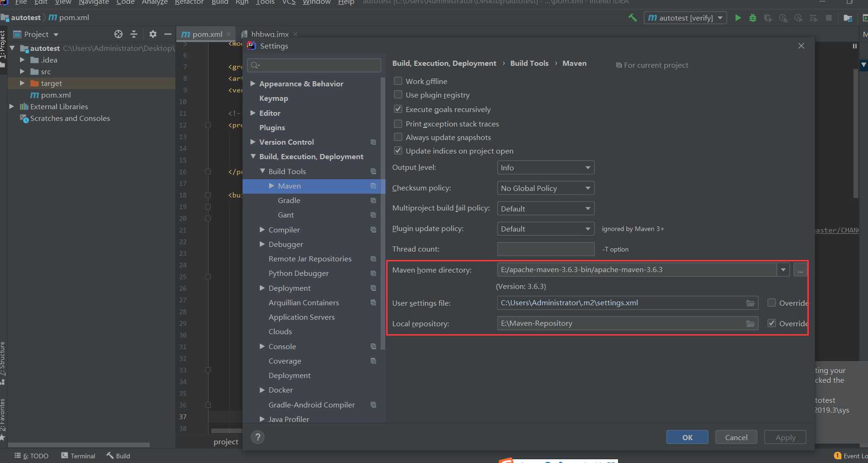Open the Output level dropdown

click(x=546, y=168)
